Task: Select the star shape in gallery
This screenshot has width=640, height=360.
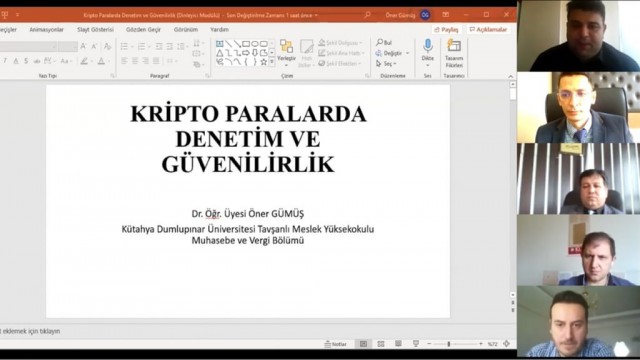Action: 264,62
